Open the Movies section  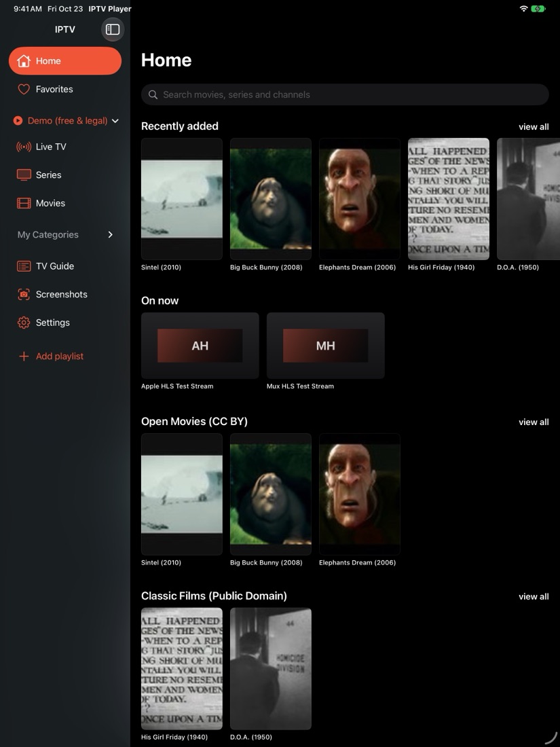pyautogui.click(x=64, y=203)
